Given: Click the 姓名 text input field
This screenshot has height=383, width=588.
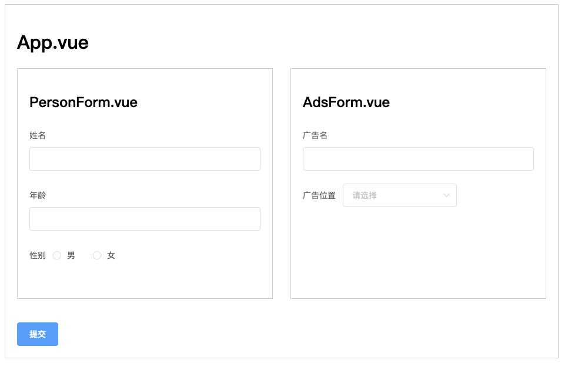Looking at the screenshot, I should (x=145, y=159).
